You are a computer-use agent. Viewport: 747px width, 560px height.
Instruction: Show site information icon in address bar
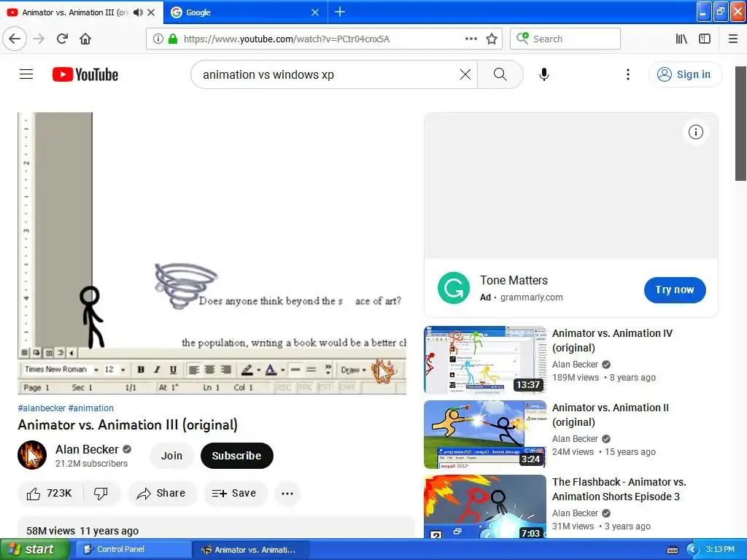pyautogui.click(x=158, y=39)
